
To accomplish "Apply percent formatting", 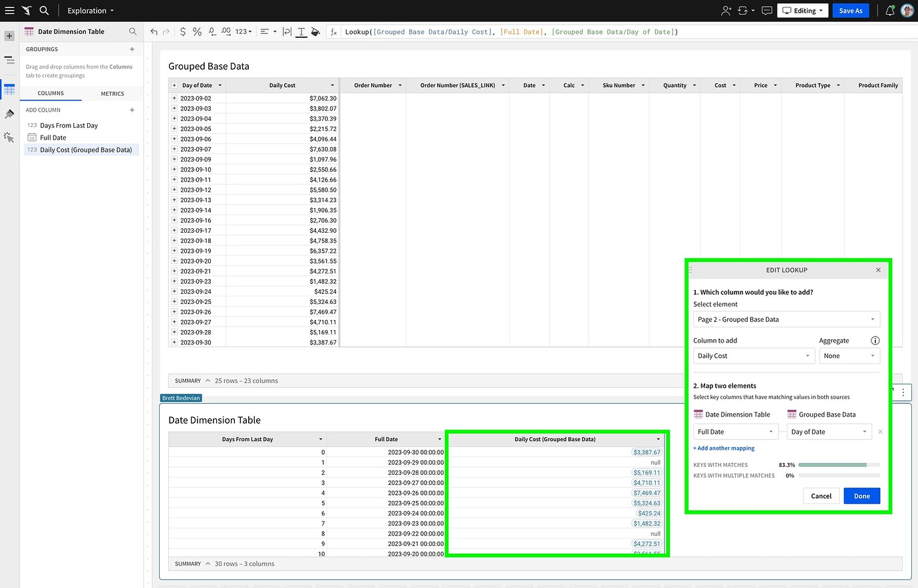I will coord(197,31).
